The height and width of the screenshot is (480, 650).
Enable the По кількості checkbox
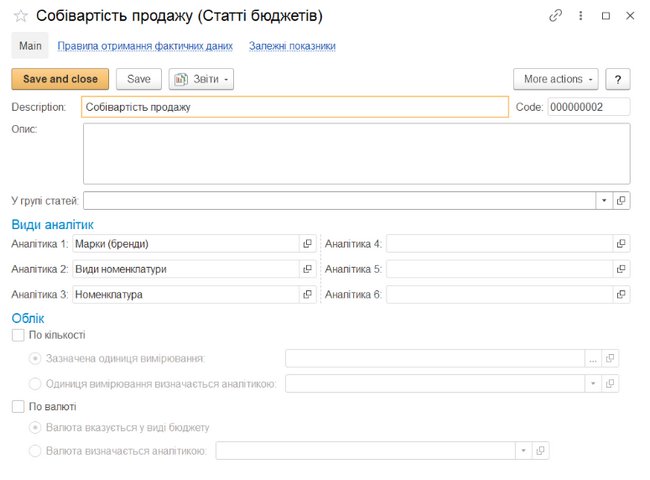(x=17, y=335)
